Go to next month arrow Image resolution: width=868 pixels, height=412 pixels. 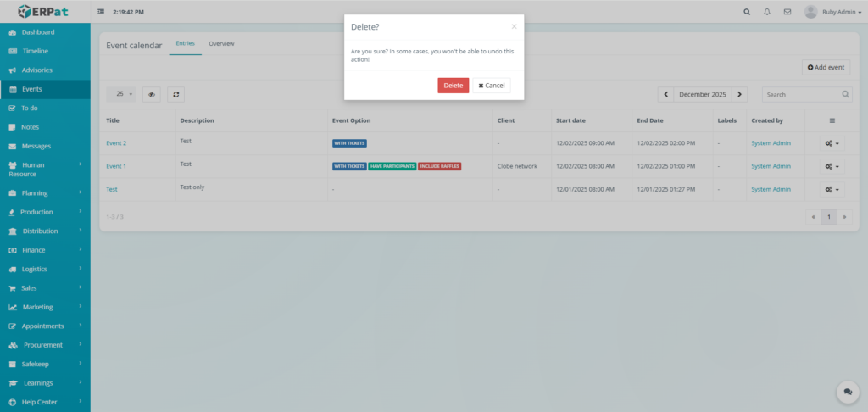click(739, 95)
